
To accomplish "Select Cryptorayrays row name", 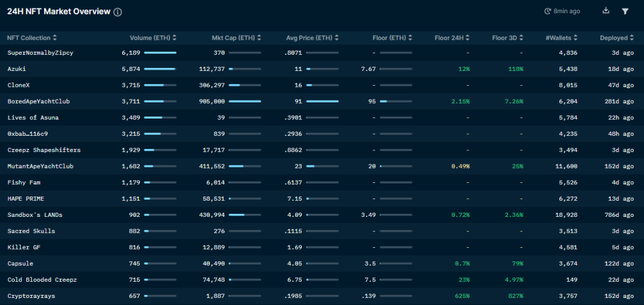I will pos(31,296).
